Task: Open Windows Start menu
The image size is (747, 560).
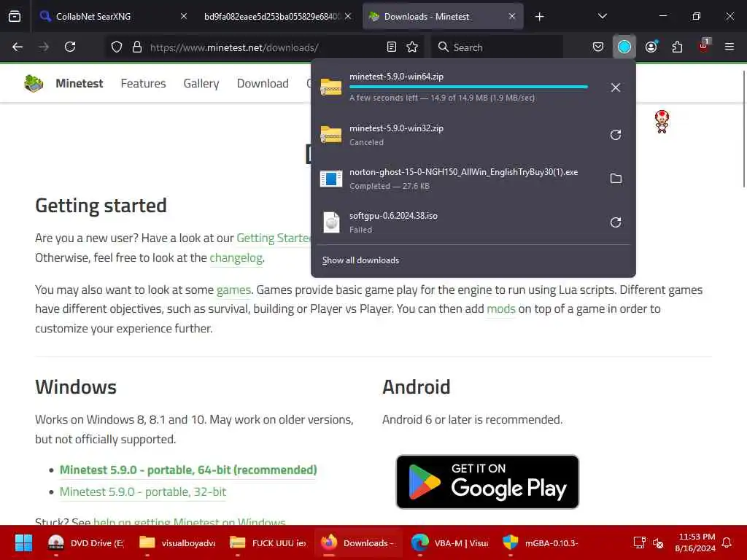Action: [x=23, y=542]
